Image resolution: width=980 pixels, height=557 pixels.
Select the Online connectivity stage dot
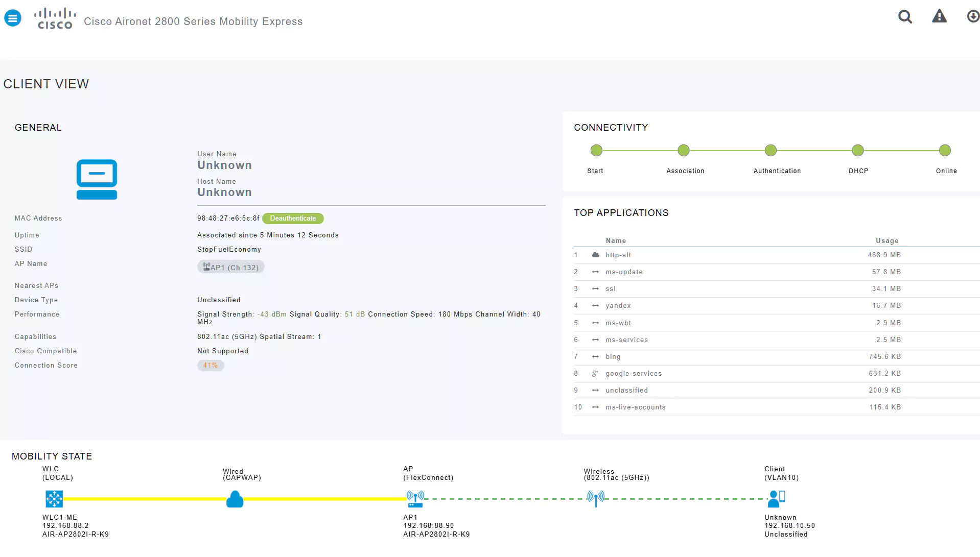[945, 151]
